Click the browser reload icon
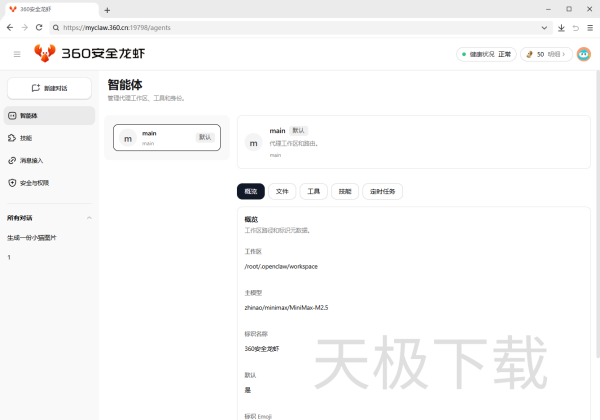 [x=40, y=27]
